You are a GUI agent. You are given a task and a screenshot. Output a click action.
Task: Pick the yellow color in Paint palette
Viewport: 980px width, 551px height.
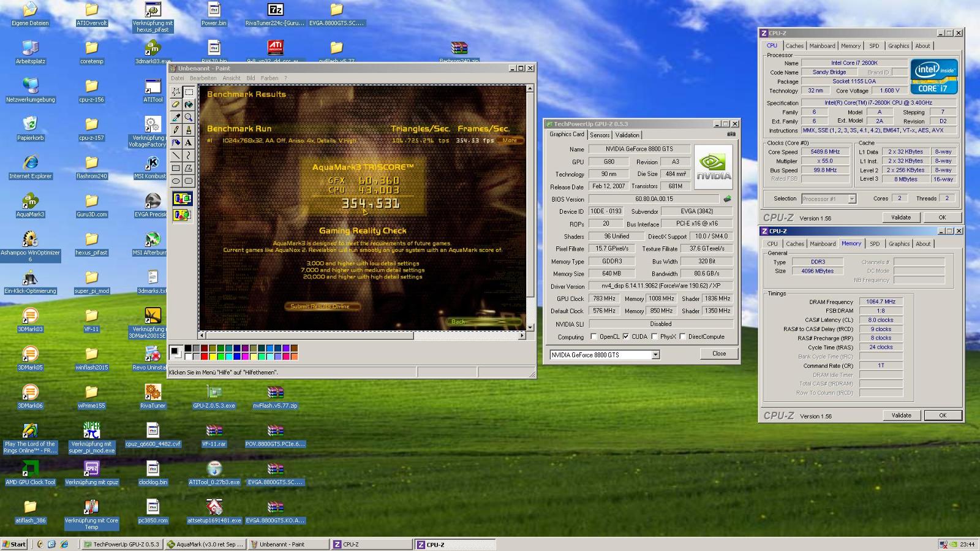pyautogui.click(x=213, y=356)
